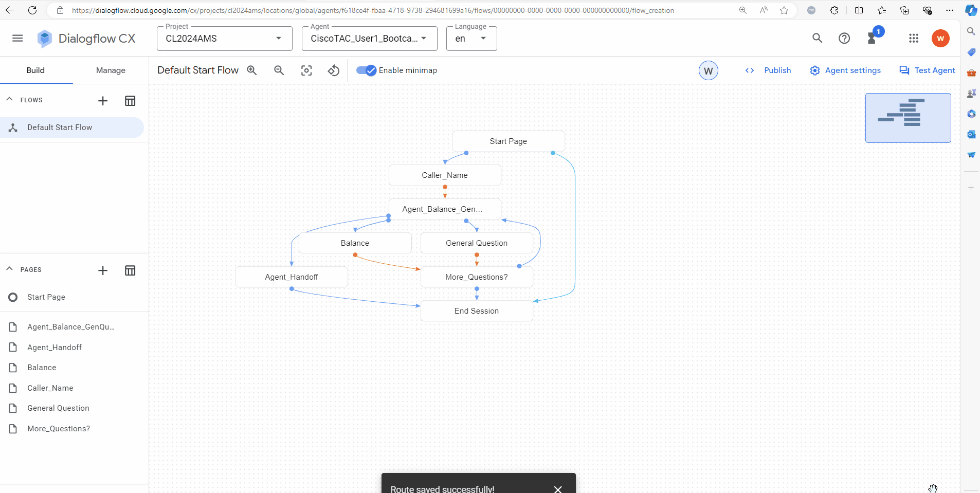Open the pages table view icon
Screen dimensions: 980x493
point(130,270)
